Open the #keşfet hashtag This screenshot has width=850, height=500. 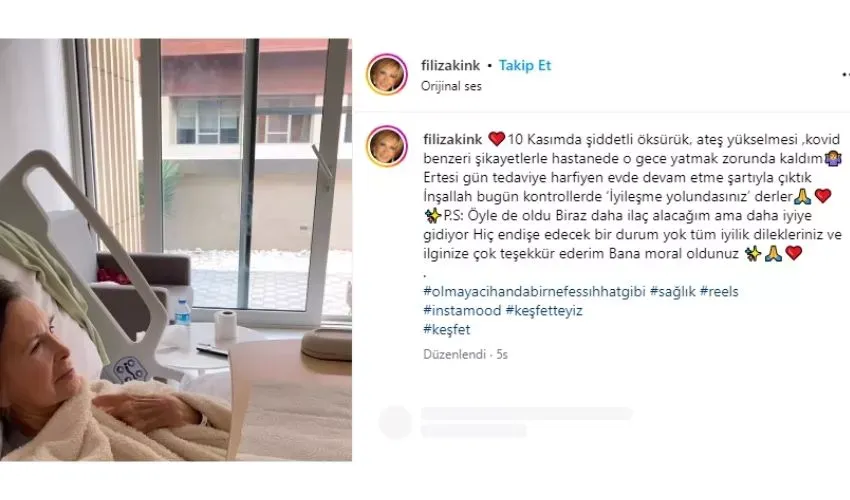point(447,330)
